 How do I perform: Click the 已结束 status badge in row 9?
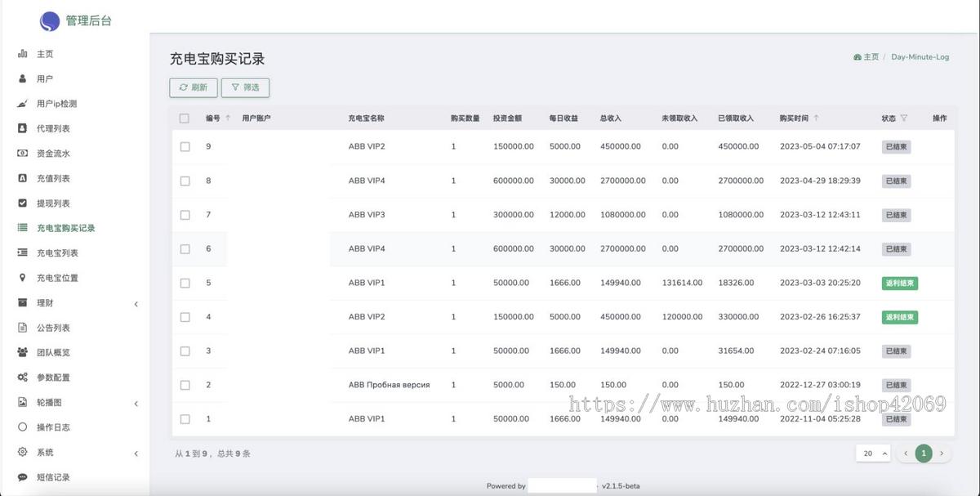tap(896, 147)
